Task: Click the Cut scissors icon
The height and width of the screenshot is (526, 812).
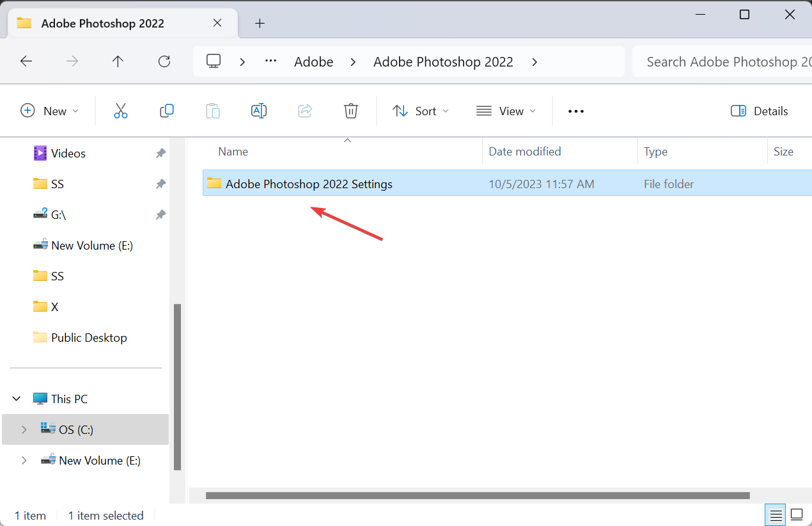Action: [x=121, y=111]
